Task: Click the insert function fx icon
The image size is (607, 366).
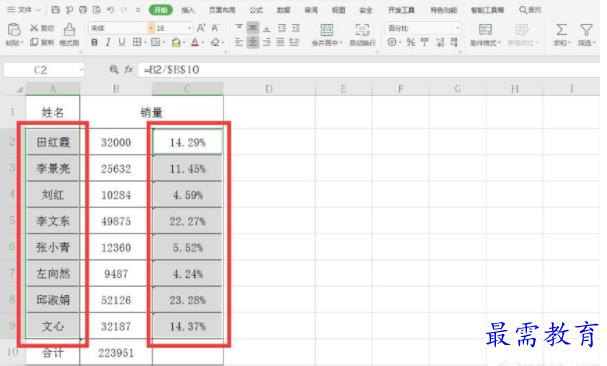Action: 129,69
